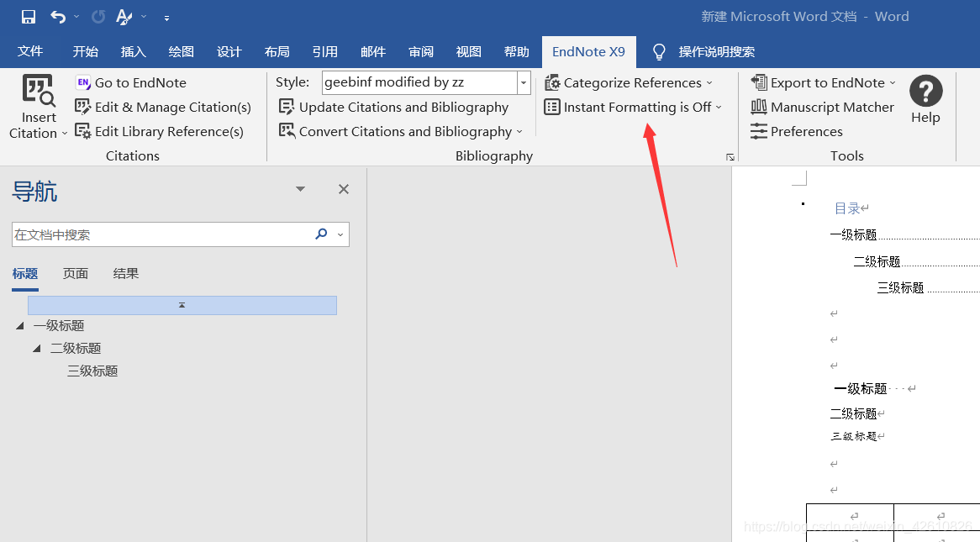The image size is (980, 542).
Task: Click the bold 一级标题 heading in document body
Action: (x=861, y=389)
